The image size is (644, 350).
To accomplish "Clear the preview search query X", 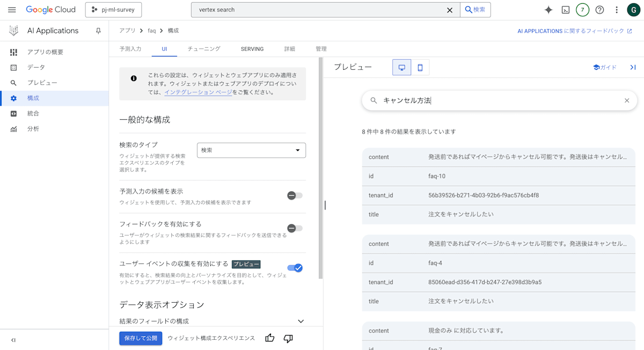I will pyautogui.click(x=627, y=100).
